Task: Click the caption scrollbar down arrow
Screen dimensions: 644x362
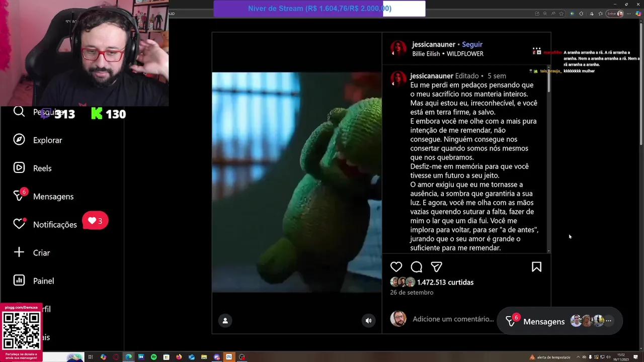Action: [x=548, y=251]
